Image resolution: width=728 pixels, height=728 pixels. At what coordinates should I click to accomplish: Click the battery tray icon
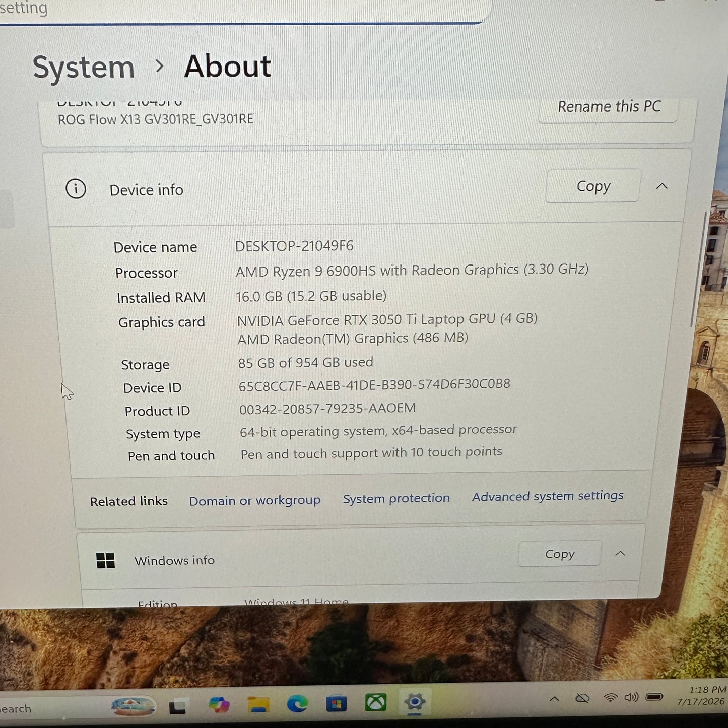tap(654, 697)
